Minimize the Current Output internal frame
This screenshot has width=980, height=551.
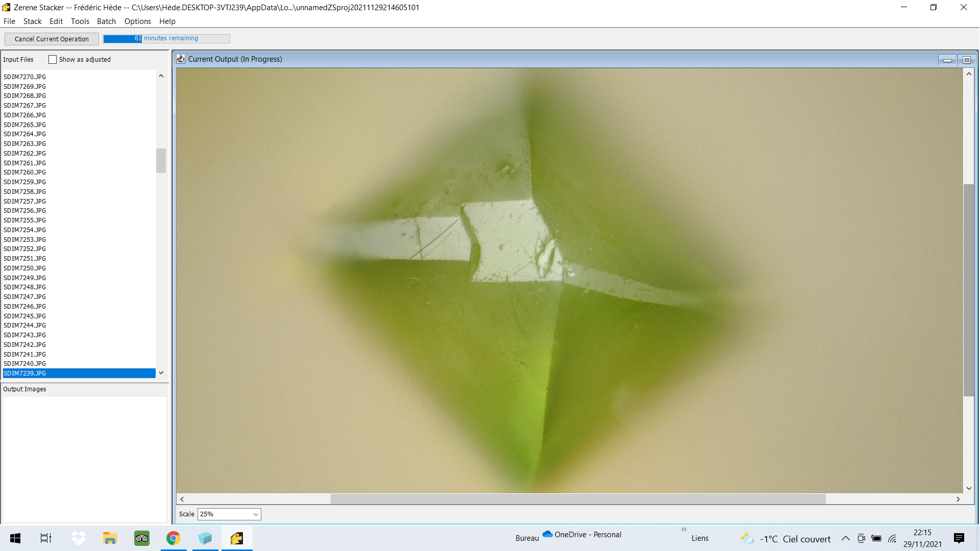947,60
